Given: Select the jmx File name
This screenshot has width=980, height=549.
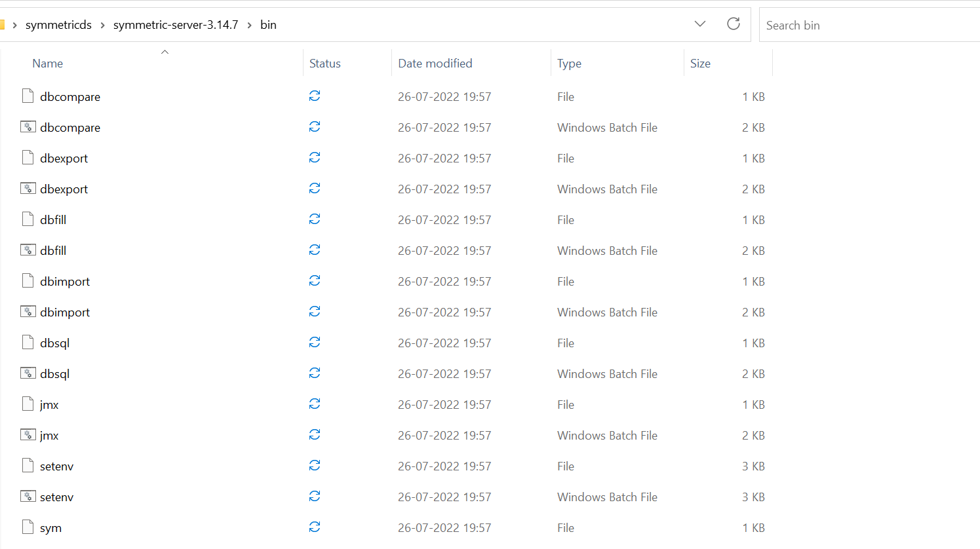Looking at the screenshot, I should point(49,405).
